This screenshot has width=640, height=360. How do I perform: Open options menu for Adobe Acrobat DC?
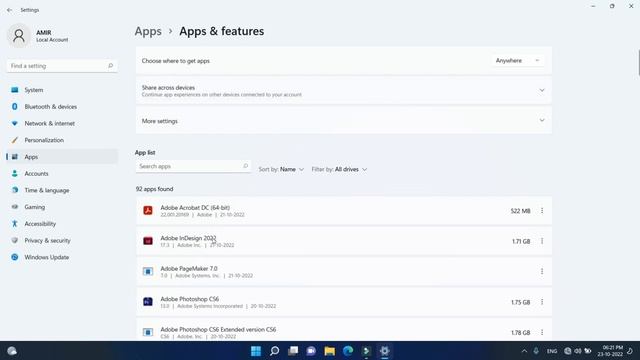coord(542,211)
